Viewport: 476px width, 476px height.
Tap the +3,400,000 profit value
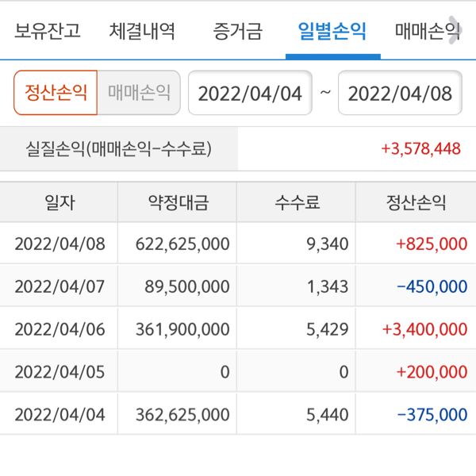(424, 329)
